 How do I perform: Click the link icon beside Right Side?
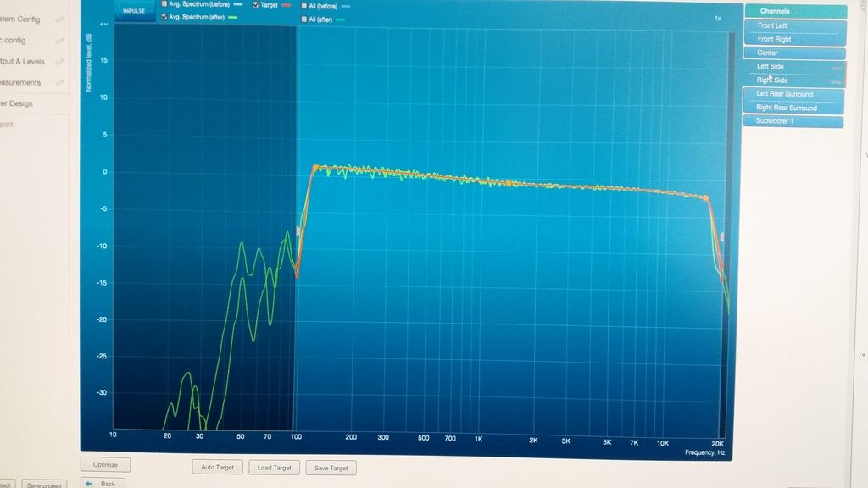point(836,82)
